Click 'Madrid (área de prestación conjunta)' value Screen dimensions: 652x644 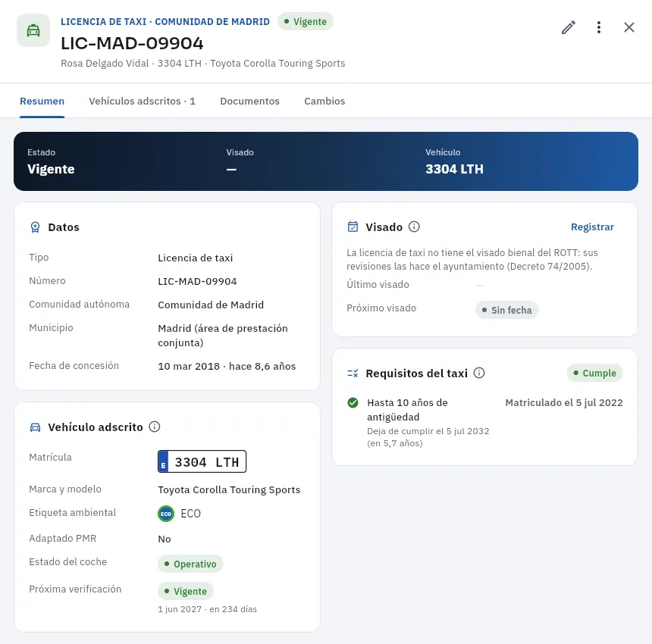pos(223,336)
